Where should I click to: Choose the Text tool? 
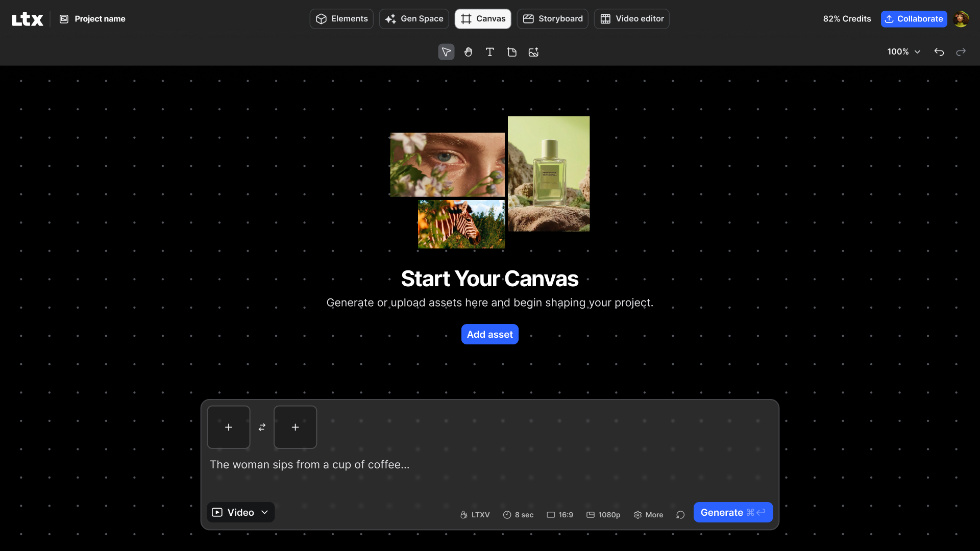pyautogui.click(x=490, y=52)
